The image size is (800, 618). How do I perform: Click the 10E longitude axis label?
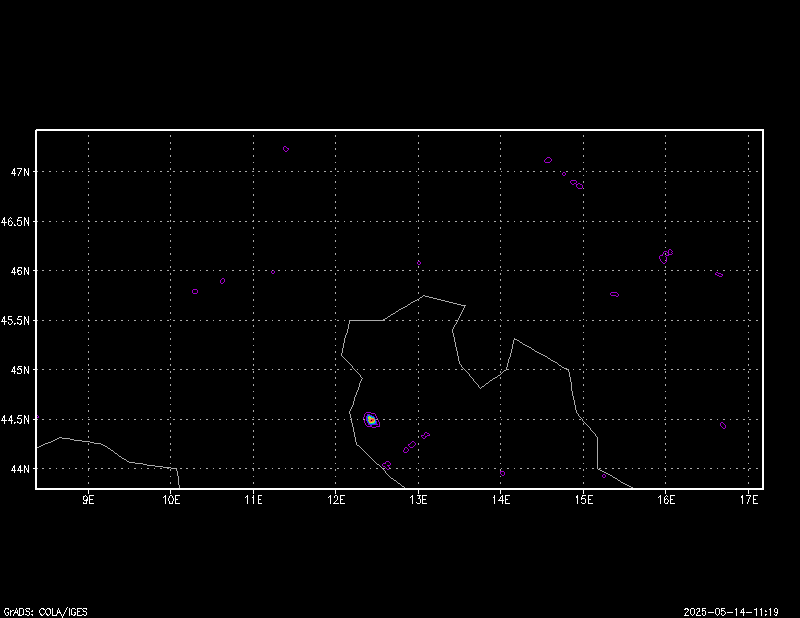pyautogui.click(x=171, y=500)
